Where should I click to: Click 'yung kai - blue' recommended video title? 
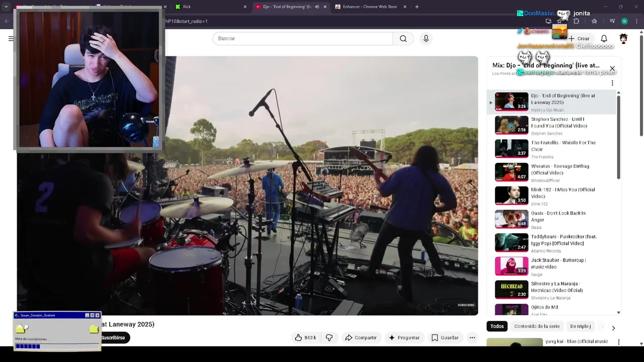pos(577,341)
